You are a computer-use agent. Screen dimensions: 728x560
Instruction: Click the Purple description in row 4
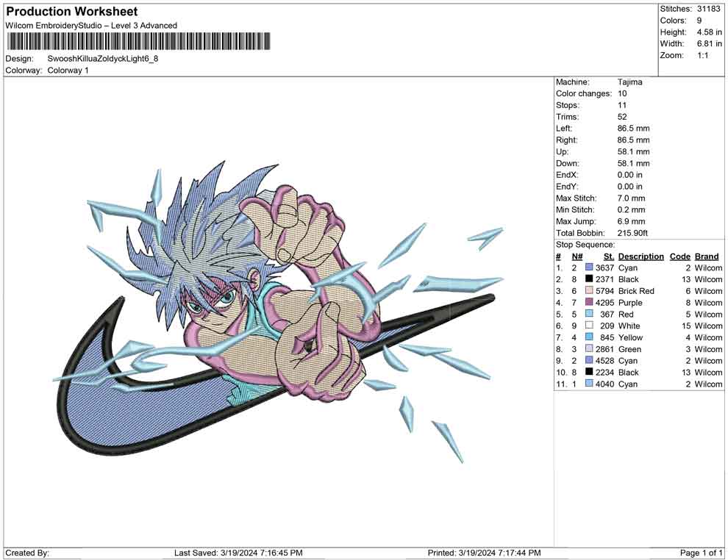(x=630, y=303)
